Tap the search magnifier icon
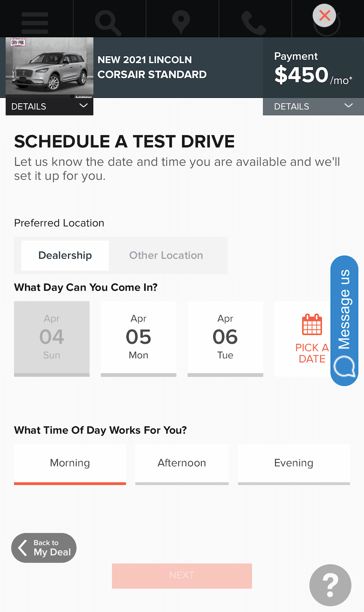The height and width of the screenshot is (612, 364). point(108,21)
